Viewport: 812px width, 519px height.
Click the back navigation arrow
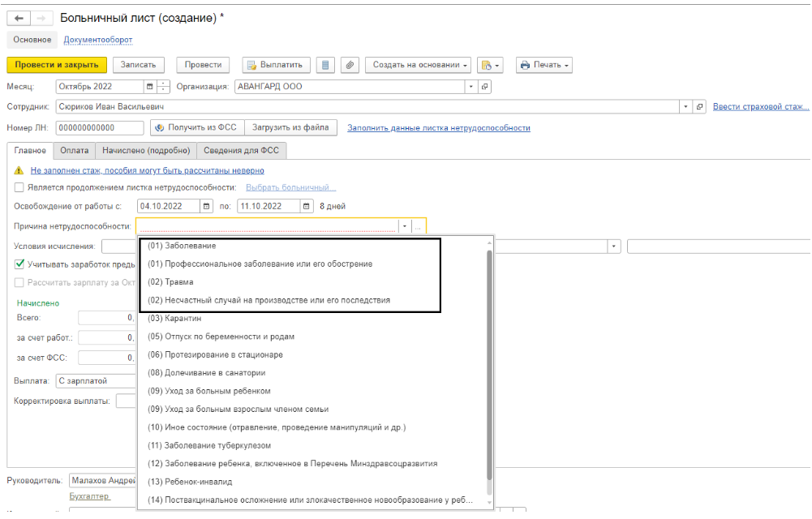[19, 18]
